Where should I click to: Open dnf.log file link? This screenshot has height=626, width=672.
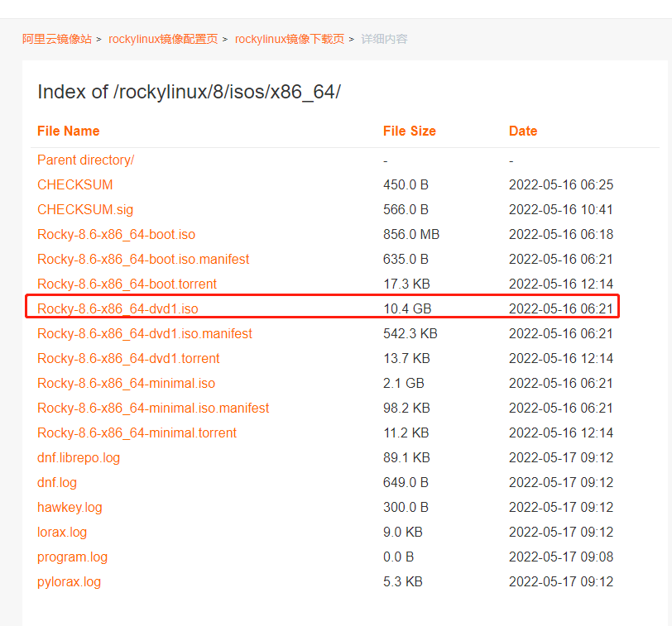coord(57,483)
